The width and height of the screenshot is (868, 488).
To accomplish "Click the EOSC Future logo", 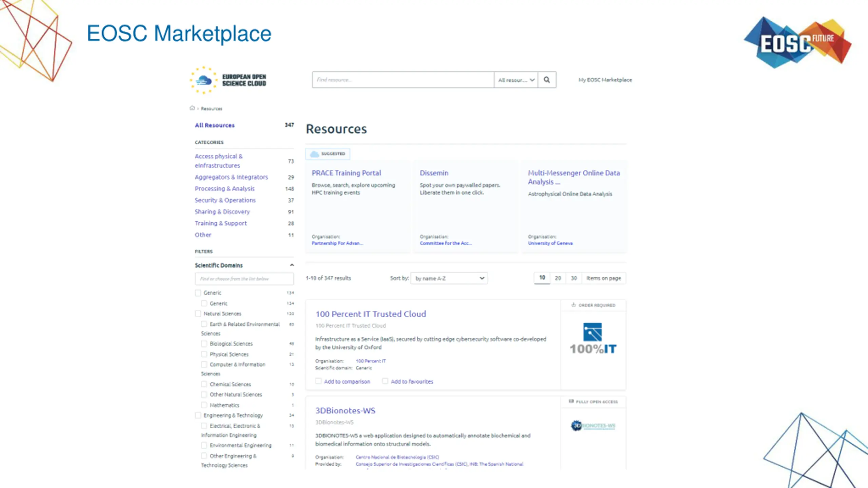I will [x=797, y=42].
